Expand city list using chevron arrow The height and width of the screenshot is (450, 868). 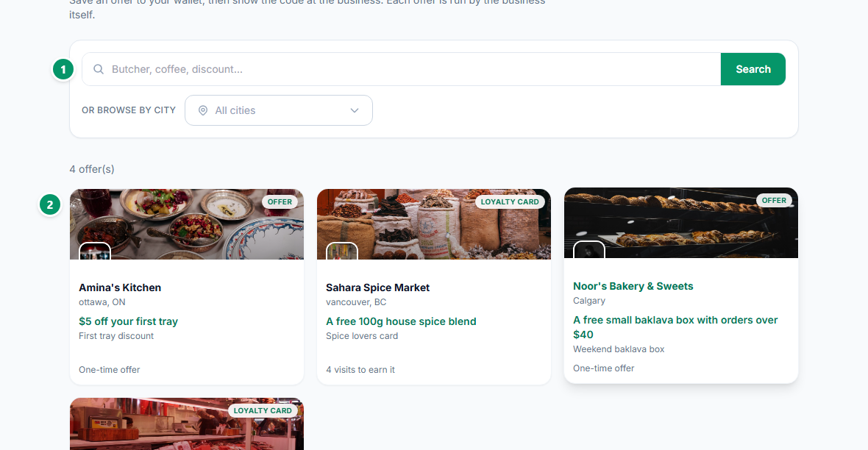355,111
